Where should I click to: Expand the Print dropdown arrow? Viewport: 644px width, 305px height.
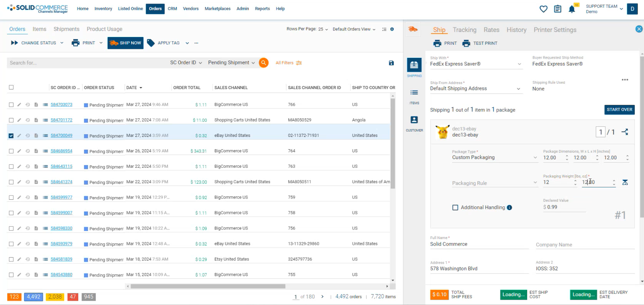[x=101, y=43]
